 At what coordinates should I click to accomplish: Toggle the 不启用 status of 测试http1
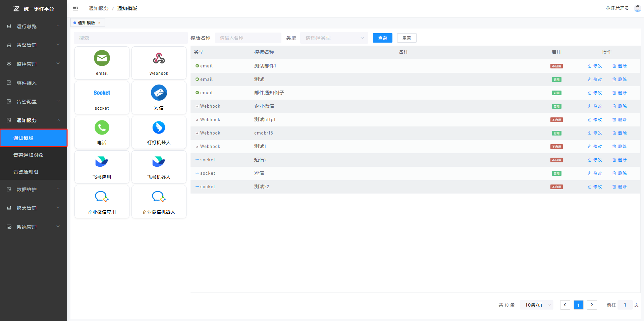click(x=556, y=120)
